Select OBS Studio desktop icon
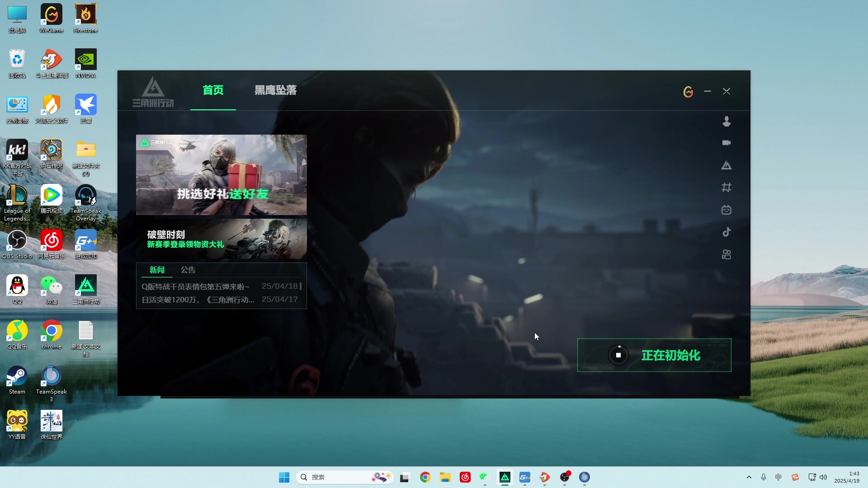This screenshot has height=488, width=868. point(17,244)
